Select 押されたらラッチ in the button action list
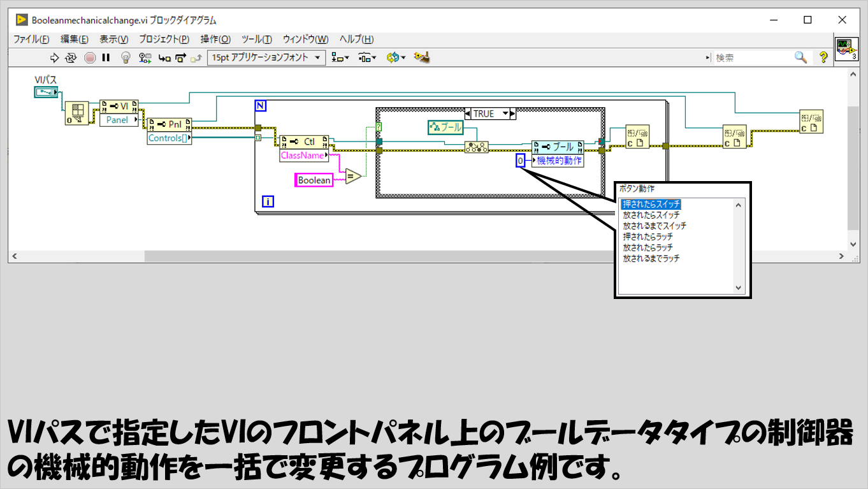The width and height of the screenshot is (868, 489). coord(647,237)
